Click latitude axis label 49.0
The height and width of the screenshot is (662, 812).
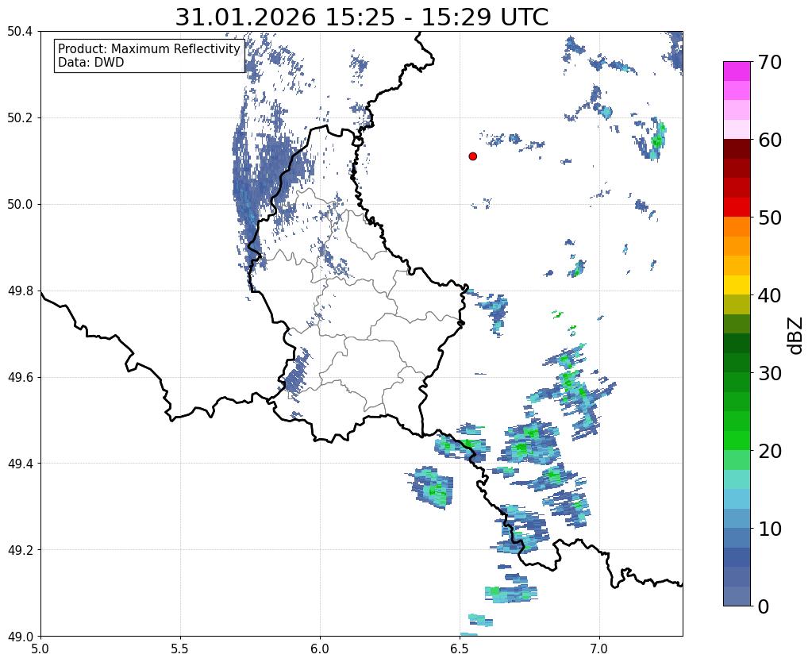pos(20,637)
